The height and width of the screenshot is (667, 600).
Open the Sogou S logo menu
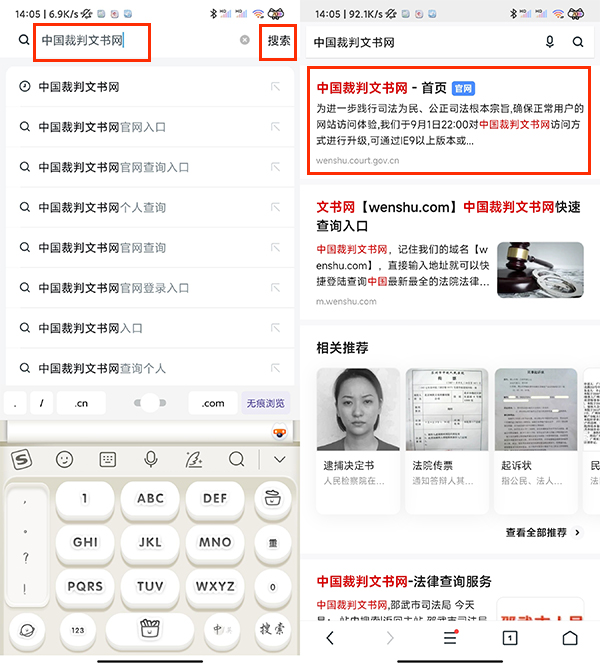[x=21, y=459]
